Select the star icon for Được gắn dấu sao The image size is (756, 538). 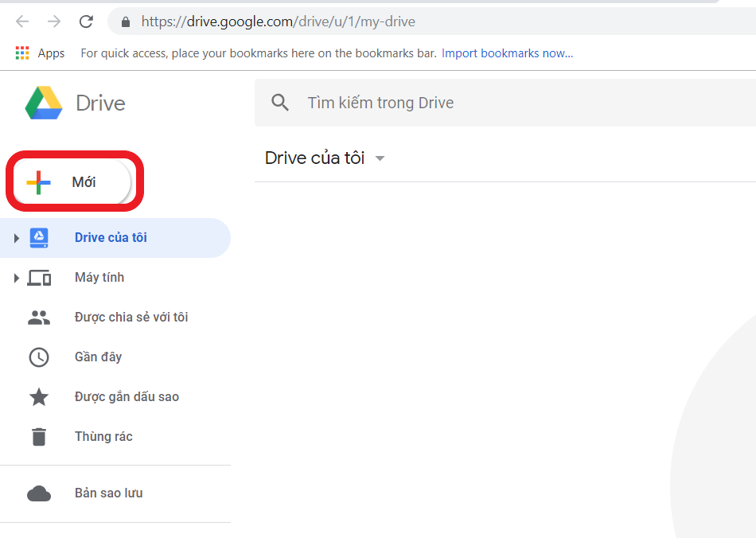39,396
